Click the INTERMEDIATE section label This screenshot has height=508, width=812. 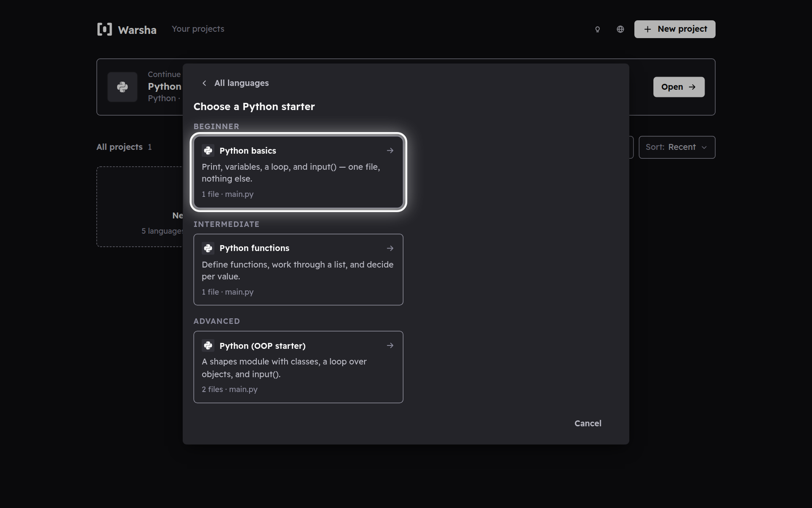click(226, 224)
